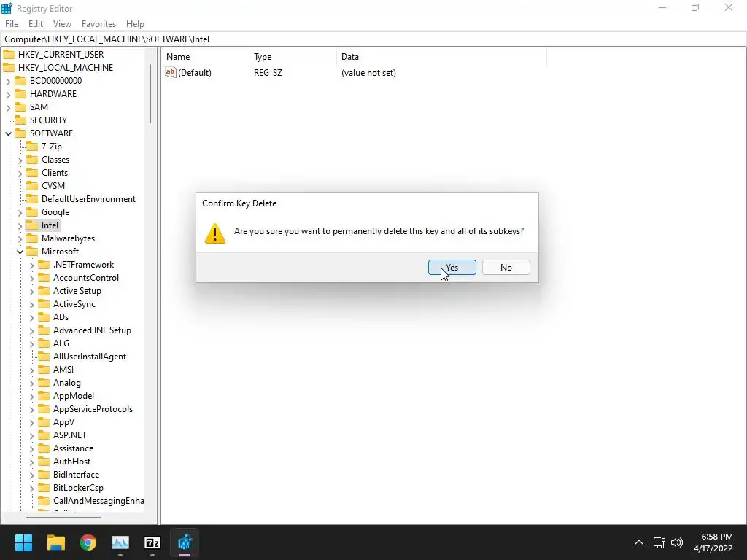This screenshot has height=560, width=747.
Task: Select the AppModel key
Action: pyautogui.click(x=74, y=396)
